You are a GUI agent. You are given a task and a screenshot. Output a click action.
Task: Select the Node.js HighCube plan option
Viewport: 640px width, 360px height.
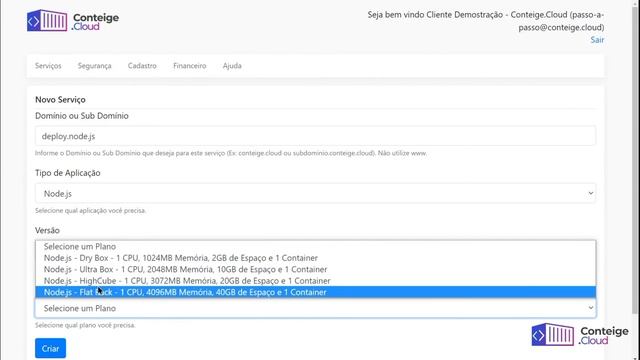coord(315,281)
